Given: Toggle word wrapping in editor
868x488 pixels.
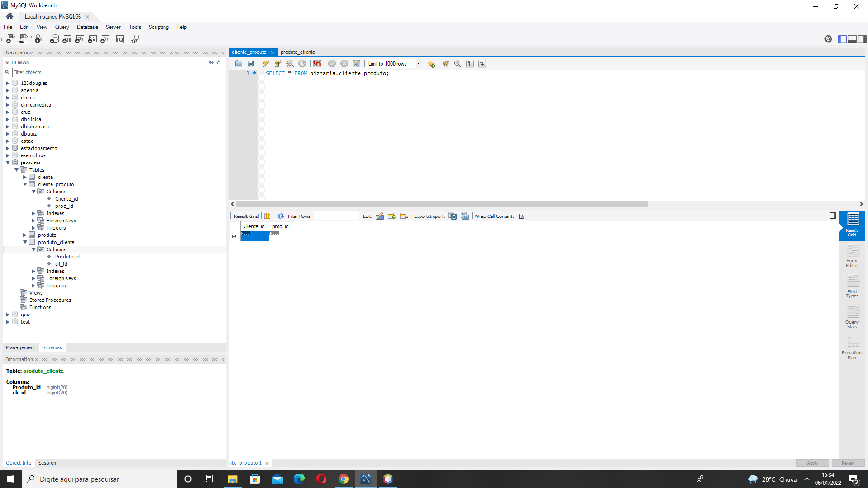Looking at the screenshot, I should click(482, 64).
